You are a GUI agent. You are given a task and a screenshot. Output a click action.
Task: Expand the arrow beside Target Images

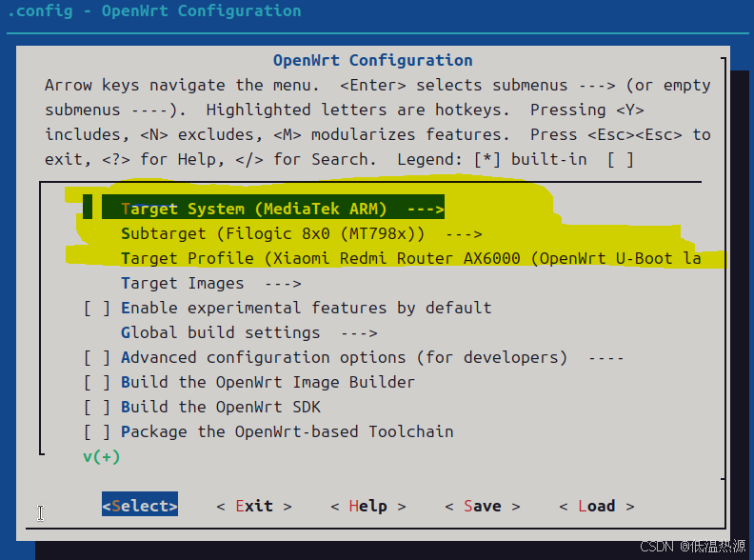(283, 283)
